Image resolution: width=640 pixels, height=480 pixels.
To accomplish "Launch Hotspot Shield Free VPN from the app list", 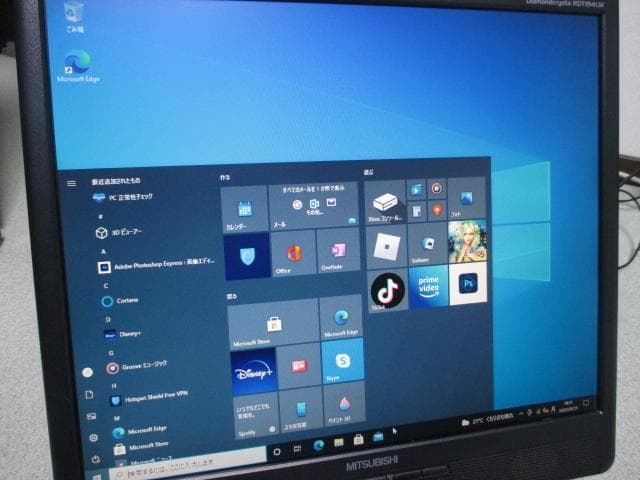I will (x=149, y=398).
